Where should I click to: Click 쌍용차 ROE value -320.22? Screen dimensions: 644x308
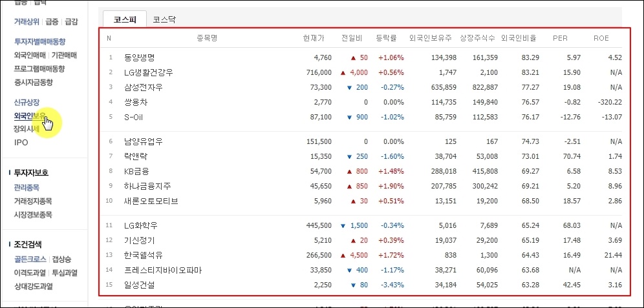click(x=609, y=102)
